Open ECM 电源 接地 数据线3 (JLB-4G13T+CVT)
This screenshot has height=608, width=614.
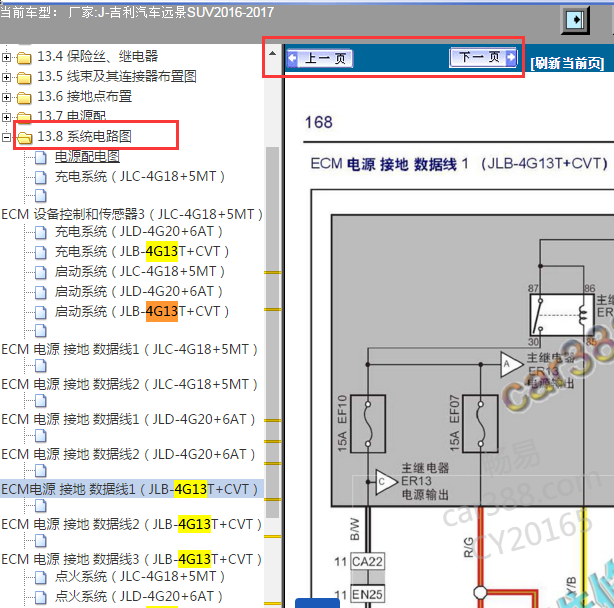point(131,559)
